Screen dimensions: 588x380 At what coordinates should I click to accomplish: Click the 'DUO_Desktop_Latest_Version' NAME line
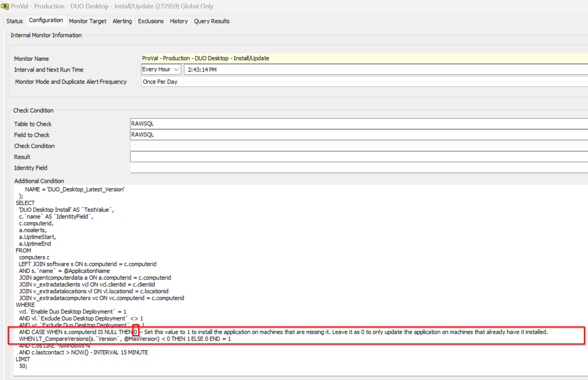pyautogui.click(x=75, y=189)
